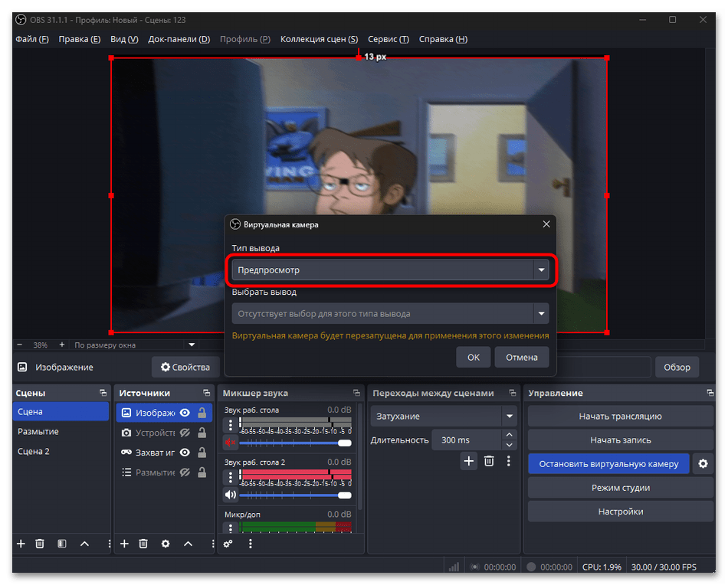
Task: Toggle lock on Размытие source
Action: click(x=202, y=472)
